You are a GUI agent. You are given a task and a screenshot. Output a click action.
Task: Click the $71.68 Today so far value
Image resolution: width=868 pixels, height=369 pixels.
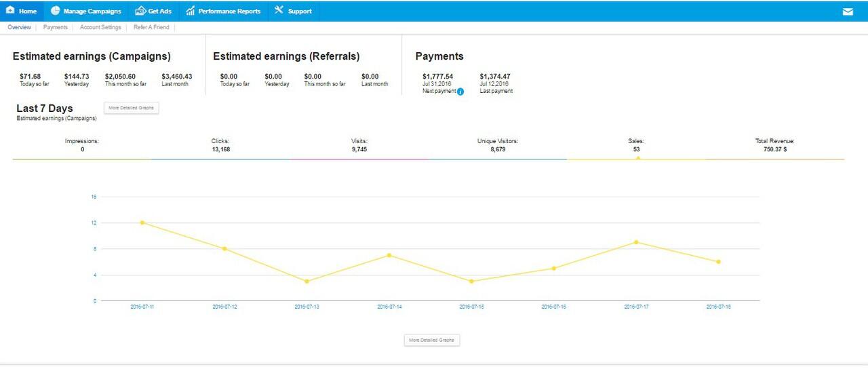(x=31, y=77)
